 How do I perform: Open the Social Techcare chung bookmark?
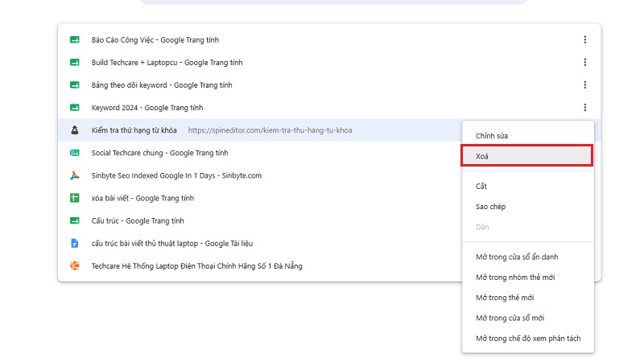pyautogui.click(x=159, y=153)
